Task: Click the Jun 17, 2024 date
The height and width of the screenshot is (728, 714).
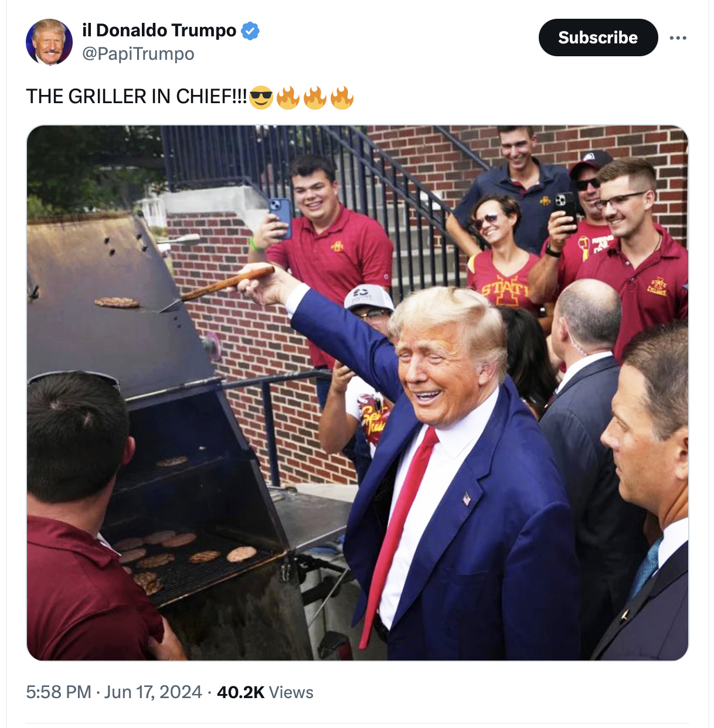Action: coord(153,692)
